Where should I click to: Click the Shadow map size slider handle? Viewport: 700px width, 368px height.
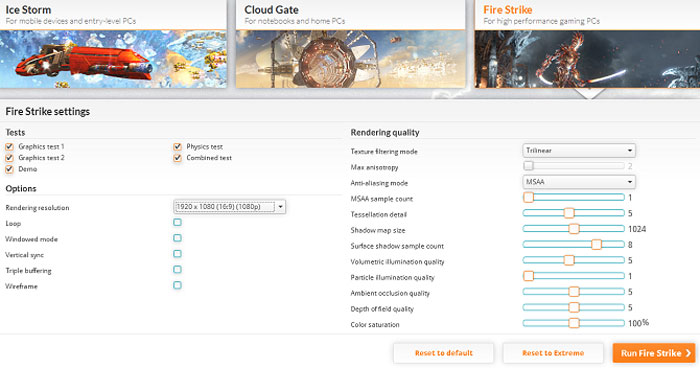(574, 229)
